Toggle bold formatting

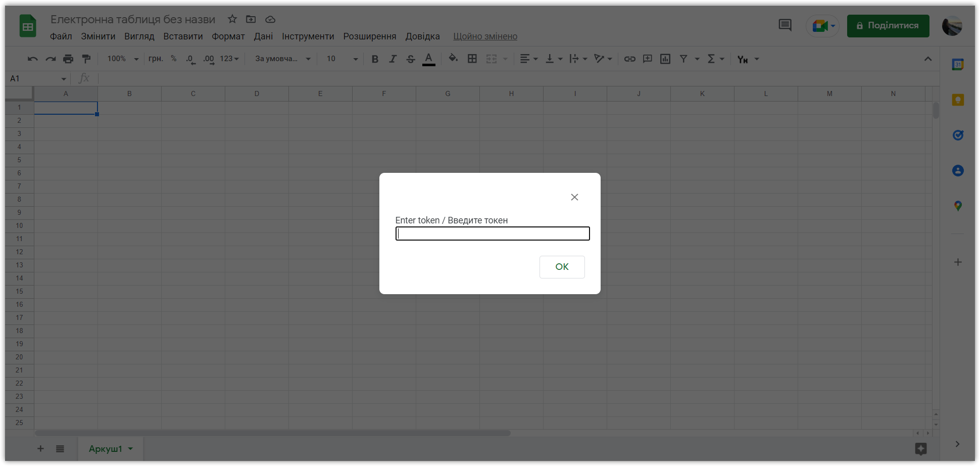[375, 59]
